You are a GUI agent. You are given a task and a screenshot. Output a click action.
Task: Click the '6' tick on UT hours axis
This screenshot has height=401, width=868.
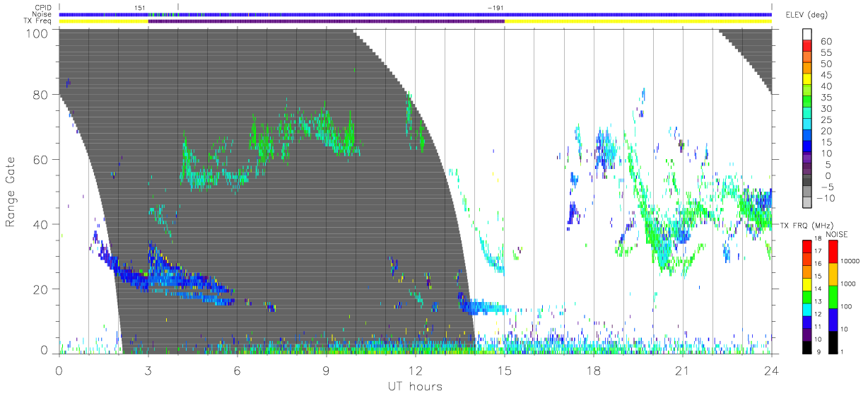(237, 369)
